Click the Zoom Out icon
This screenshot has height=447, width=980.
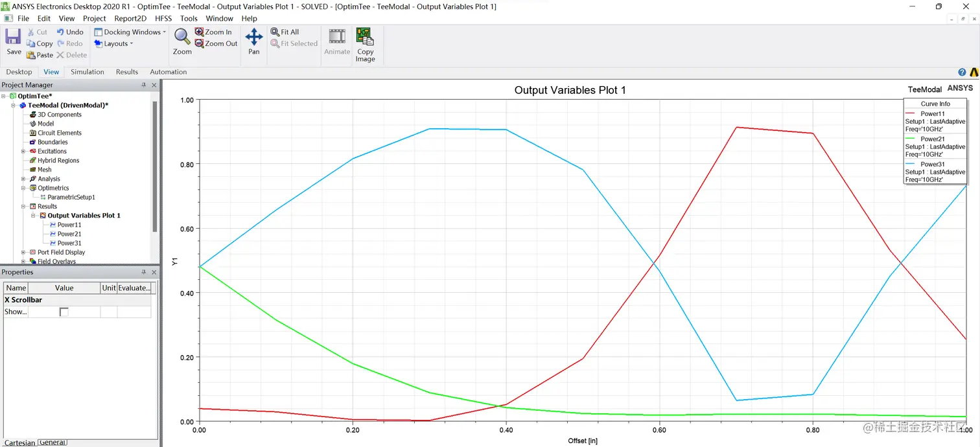click(199, 43)
